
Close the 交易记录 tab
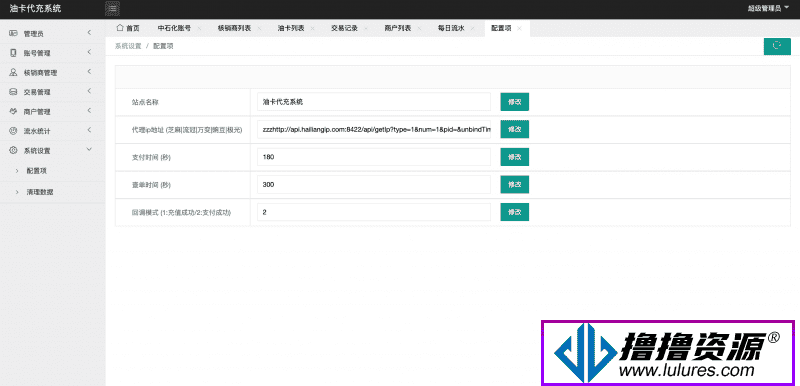(x=365, y=29)
